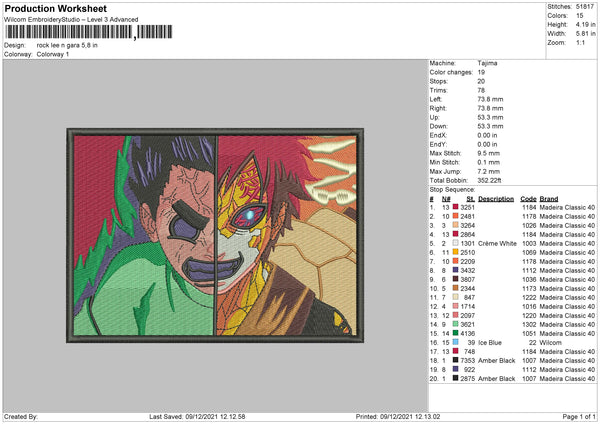
Task: Click the Height value 4.19 in
Action: (x=585, y=24)
